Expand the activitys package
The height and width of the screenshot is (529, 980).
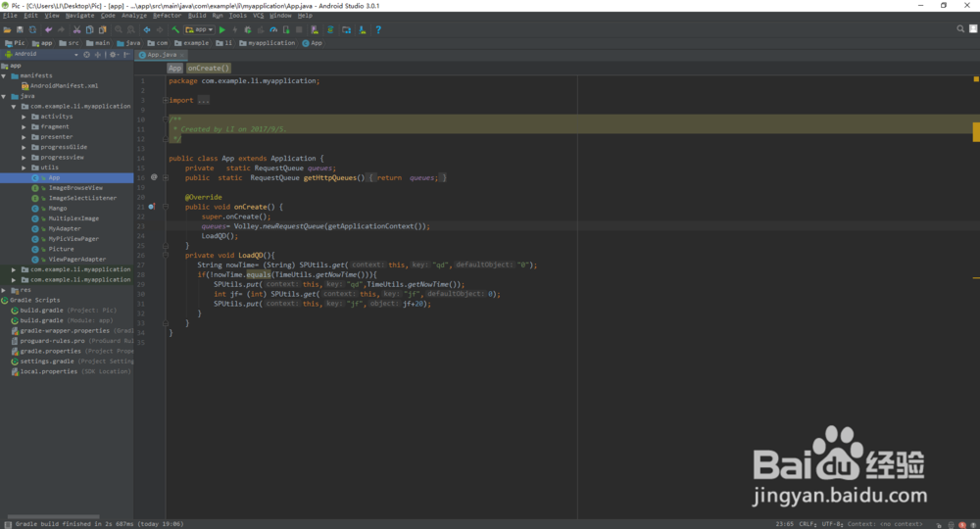pos(24,117)
